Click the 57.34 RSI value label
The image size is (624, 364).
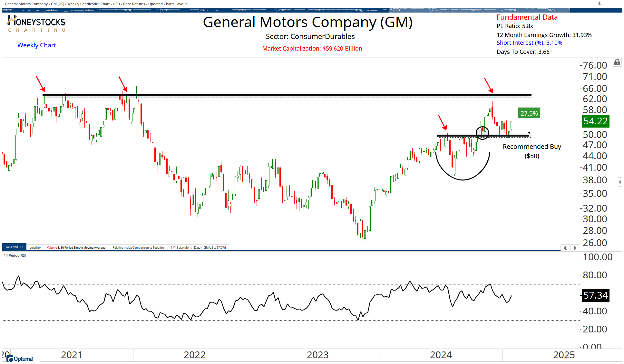595,295
